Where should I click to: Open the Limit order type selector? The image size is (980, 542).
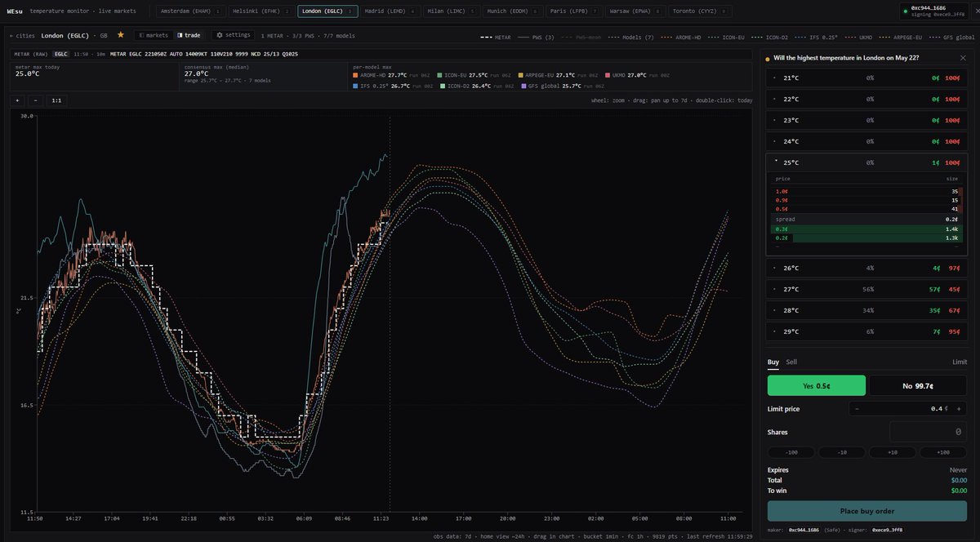[x=959, y=362]
